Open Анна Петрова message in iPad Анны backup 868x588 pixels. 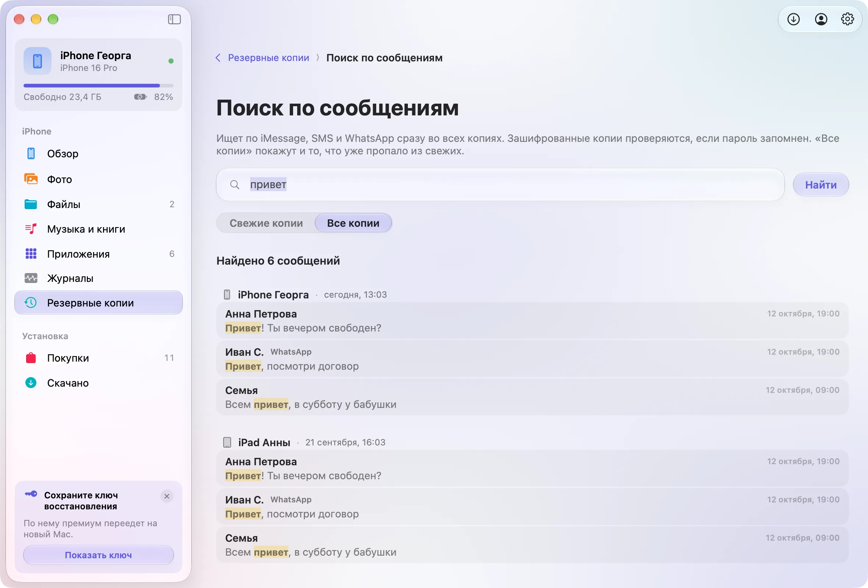pyautogui.click(x=532, y=468)
